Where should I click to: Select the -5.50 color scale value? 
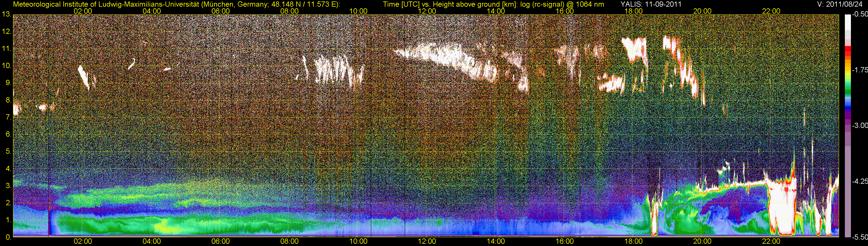pos(859,237)
